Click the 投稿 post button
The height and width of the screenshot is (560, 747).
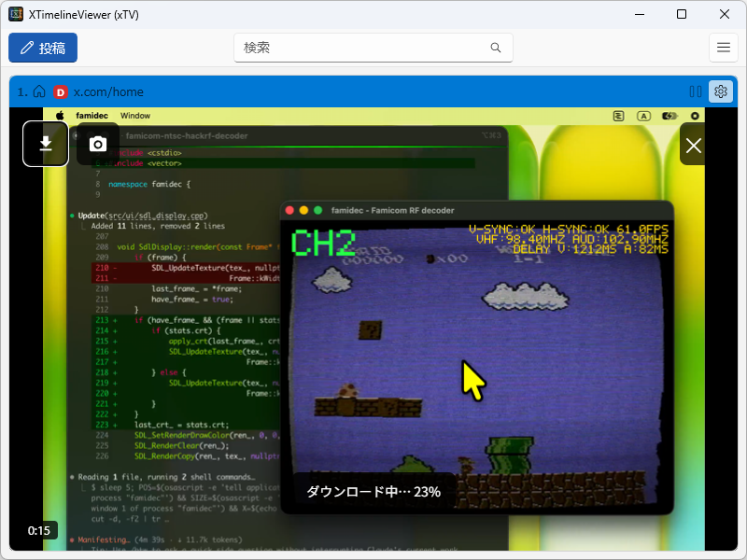click(43, 48)
